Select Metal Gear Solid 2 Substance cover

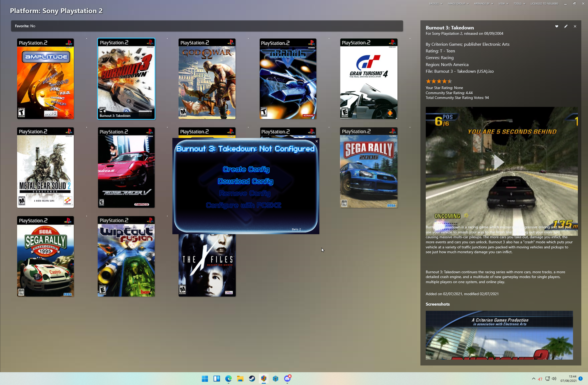tap(45, 168)
